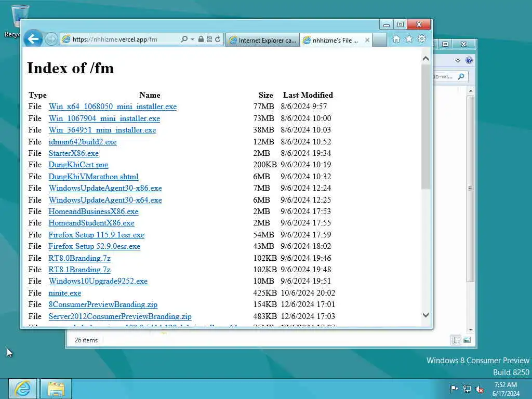Open Windows10Upgrade9252.exe link

point(98,282)
